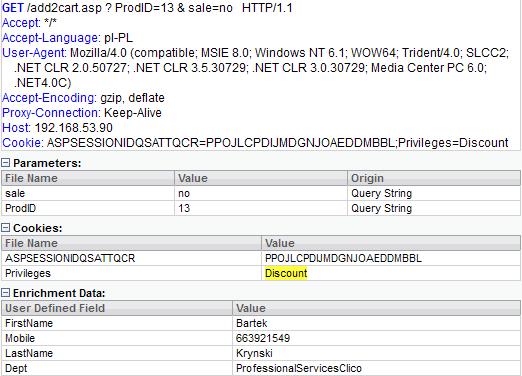Viewport: 522px width, 376px height.
Task: Select the 'Enrichment Data:' section title
Action: point(59,293)
